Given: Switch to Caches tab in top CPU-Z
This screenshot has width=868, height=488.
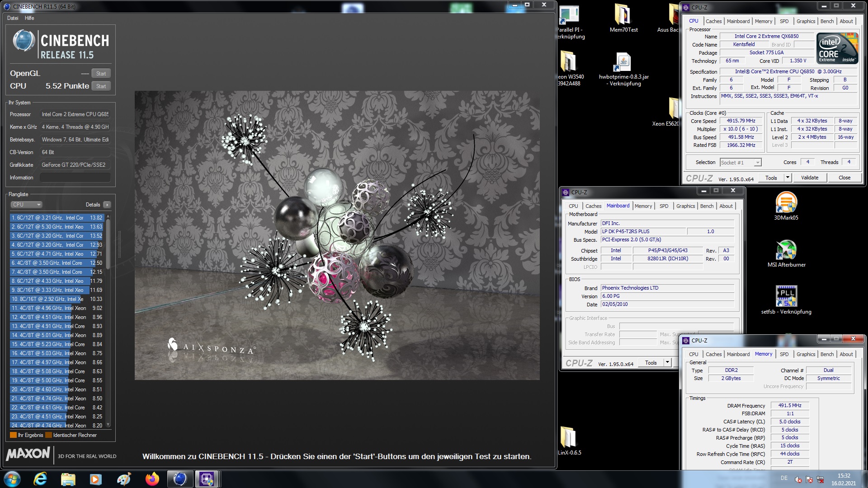Looking at the screenshot, I should click(x=713, y=21).
